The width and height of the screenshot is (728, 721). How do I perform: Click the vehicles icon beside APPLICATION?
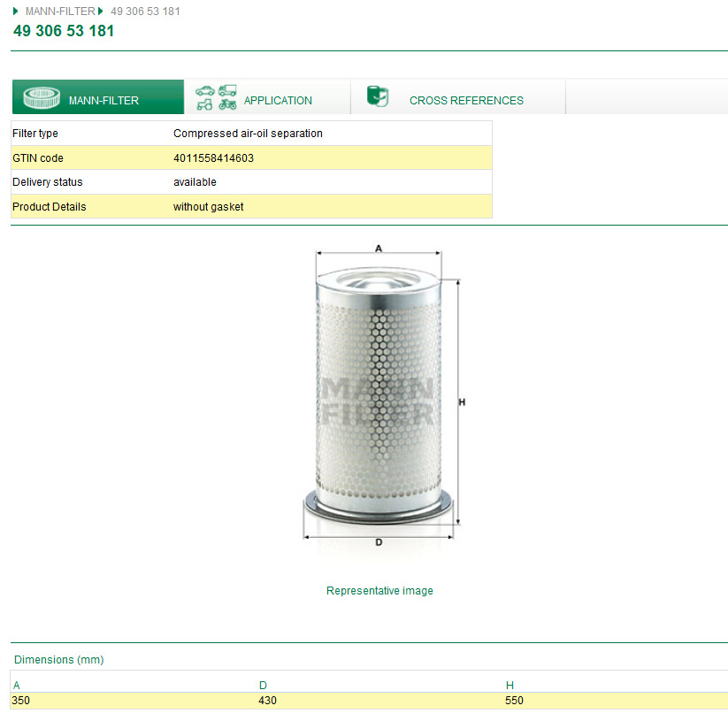tap(216, 97)
